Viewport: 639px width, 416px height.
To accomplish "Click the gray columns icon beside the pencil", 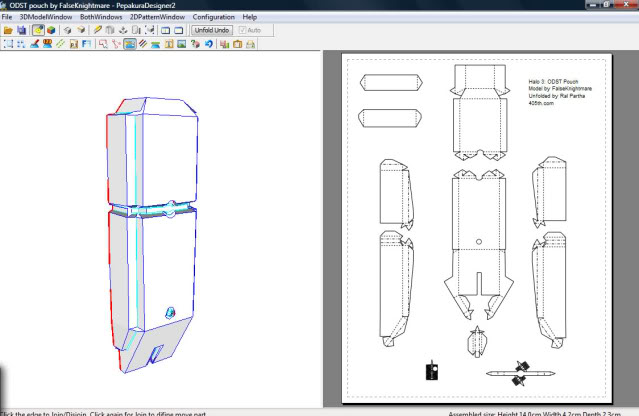I will click(110, 30).
